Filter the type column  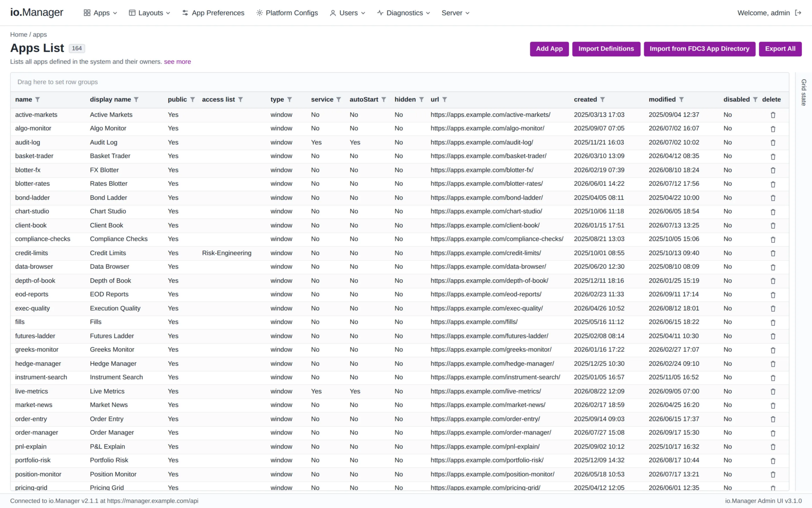pyautogui.click(x=290, y=99)
